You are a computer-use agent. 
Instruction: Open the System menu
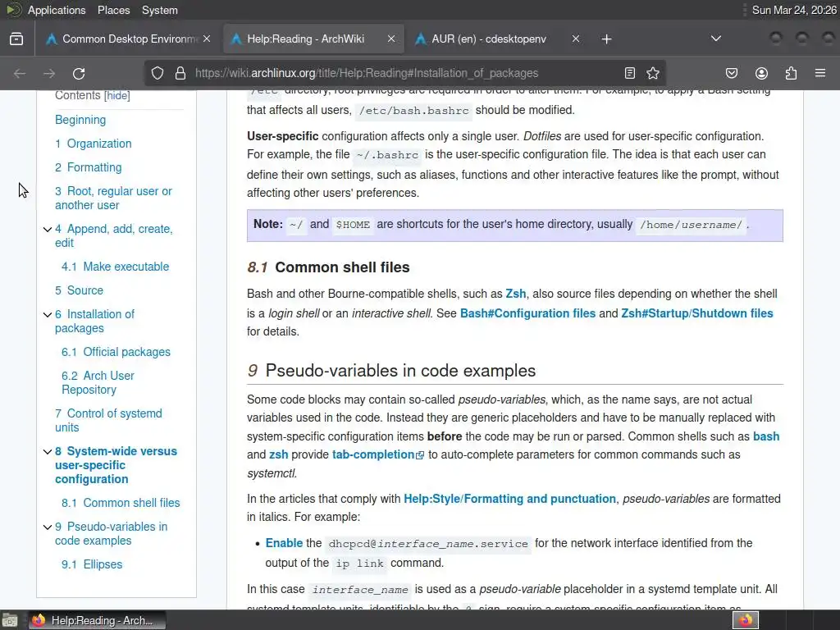coord(160,10)
